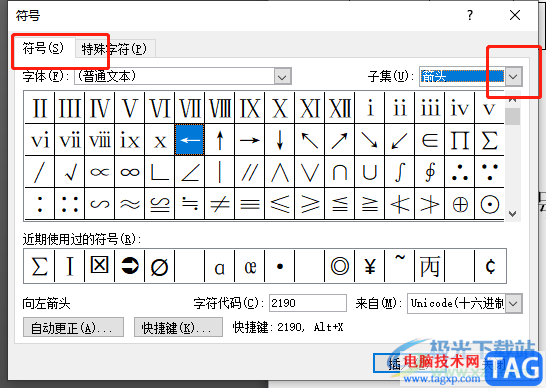Viewport: 546px width, 388px height.
Task: Click the help question mark button
Action: (x=470, y=15)
